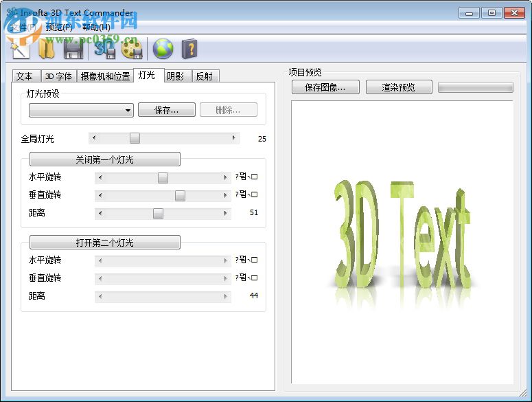The height and width of the screenshot is (402, 532).
Task: Click the 渲染预览 button
Action: point(399,87)
